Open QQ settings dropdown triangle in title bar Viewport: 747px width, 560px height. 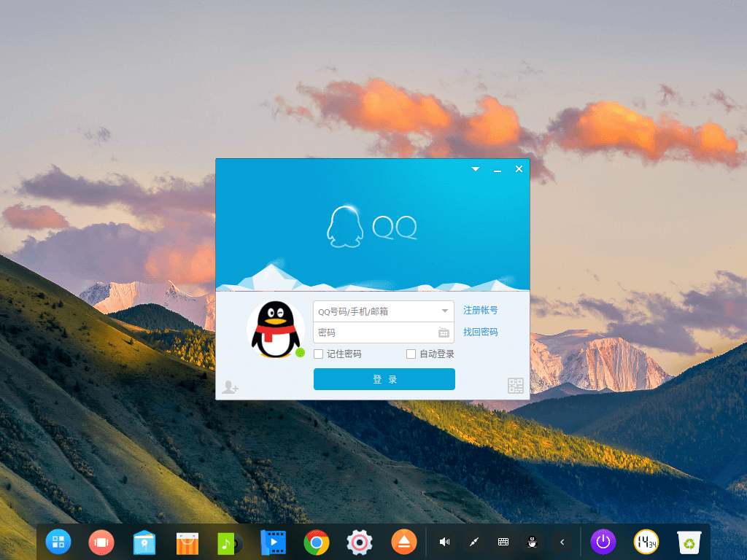tap(476, 169)
